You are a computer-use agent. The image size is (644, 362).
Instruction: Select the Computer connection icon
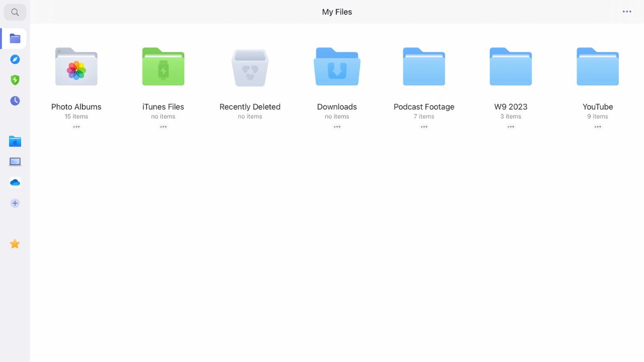point(15,162)
